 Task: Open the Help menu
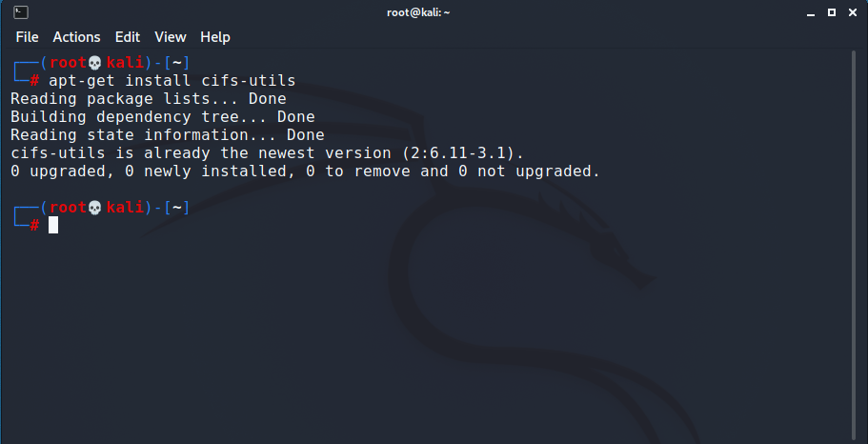(x=214, y=37)
